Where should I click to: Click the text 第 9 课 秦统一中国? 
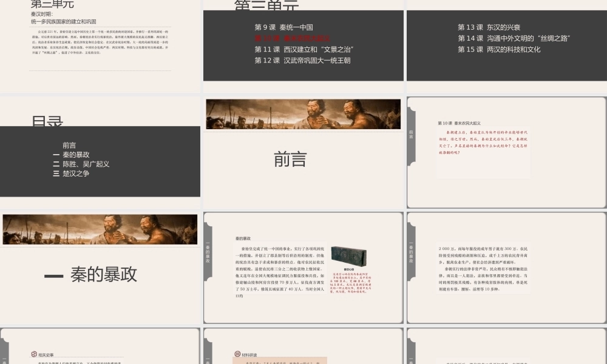click(x=283, y=27)
